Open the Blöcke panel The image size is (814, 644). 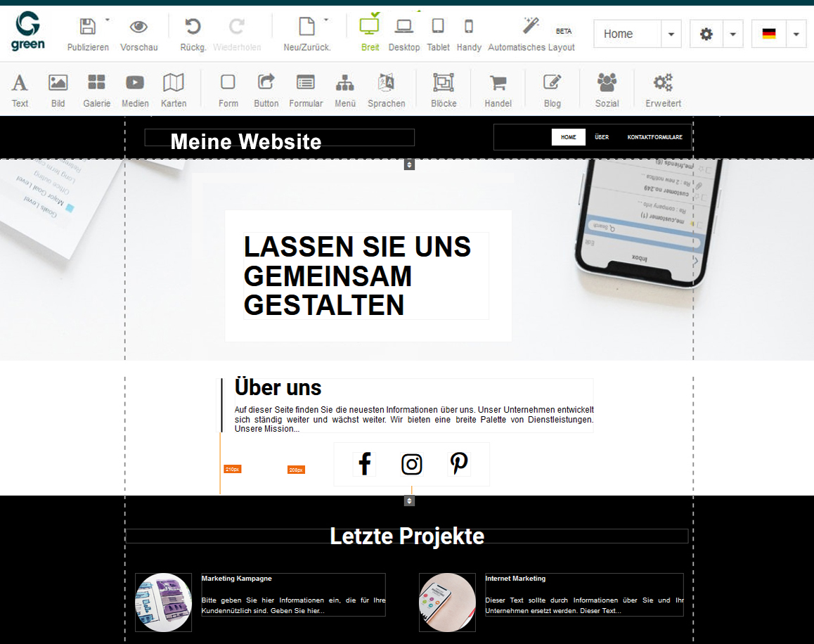445,89
